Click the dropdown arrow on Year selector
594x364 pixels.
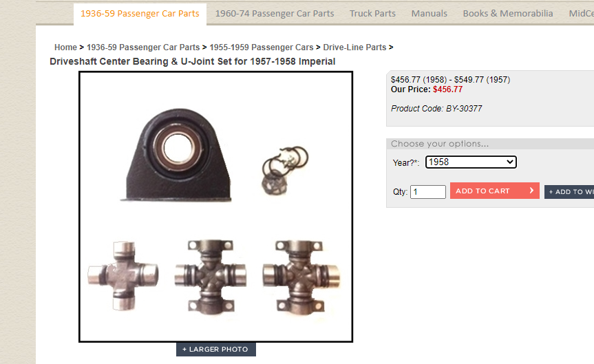point(510,162)
